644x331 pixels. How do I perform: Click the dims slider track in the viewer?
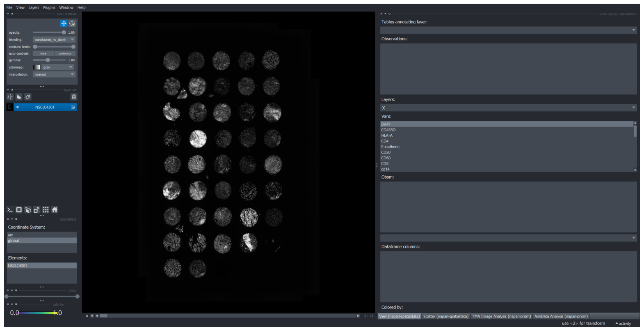pyautogui.click(x=228, y=316)
